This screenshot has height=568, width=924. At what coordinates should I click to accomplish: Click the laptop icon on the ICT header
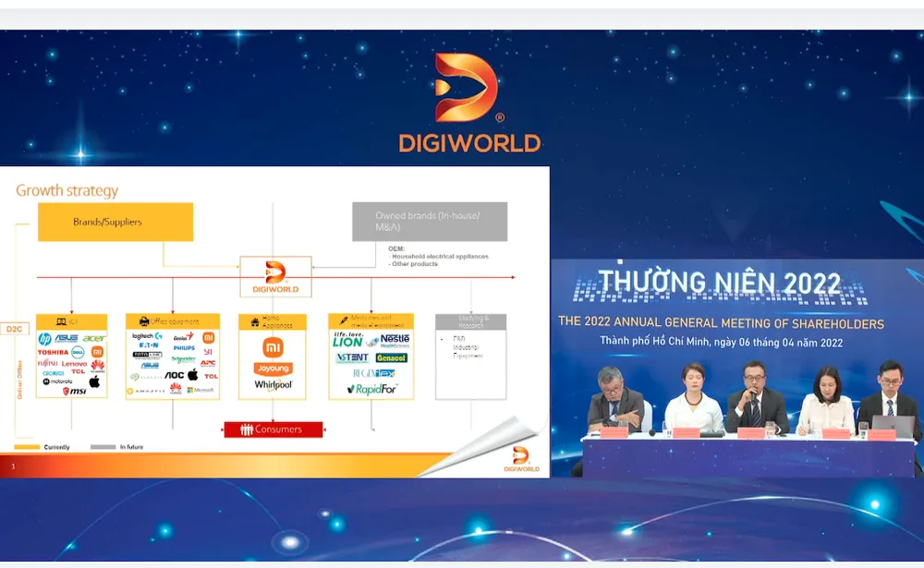pos(61,320)
